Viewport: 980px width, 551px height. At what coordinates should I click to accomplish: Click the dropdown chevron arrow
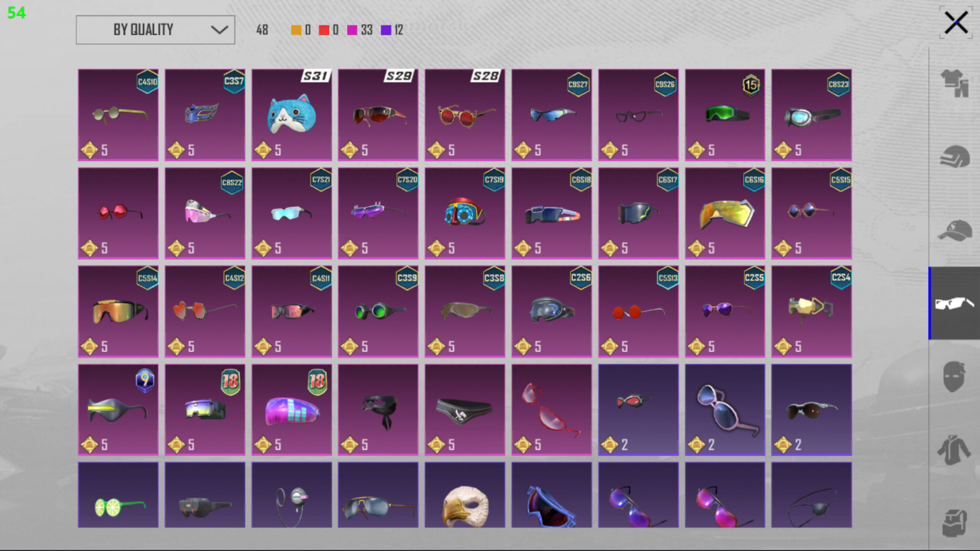point(219,30)
